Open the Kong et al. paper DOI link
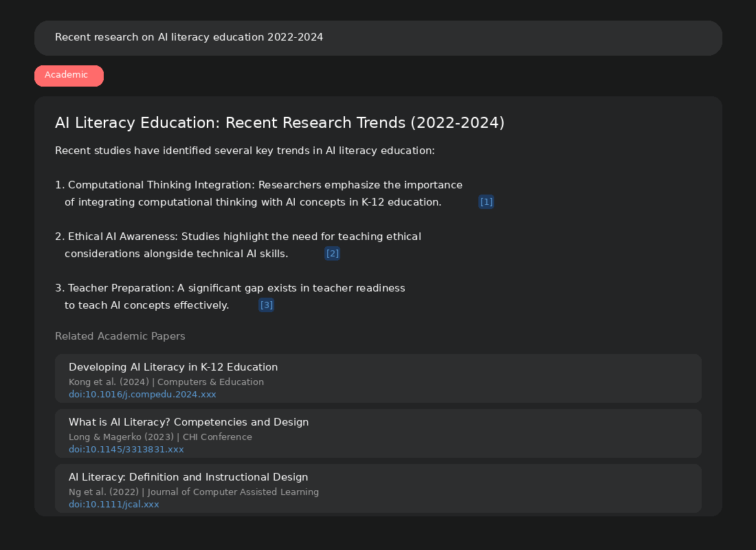Image resolution: width=756 pixels, height=550 pixels. click(142, 394)
